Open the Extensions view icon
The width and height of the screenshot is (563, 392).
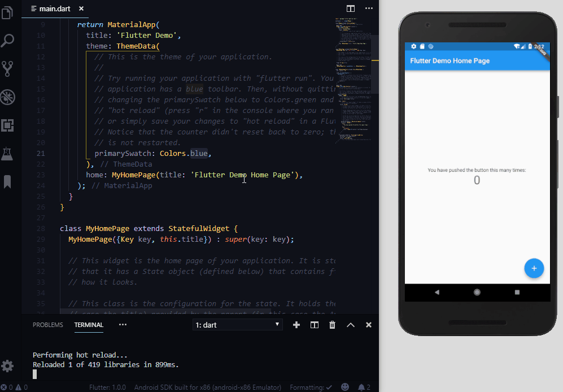coord(8,125)
